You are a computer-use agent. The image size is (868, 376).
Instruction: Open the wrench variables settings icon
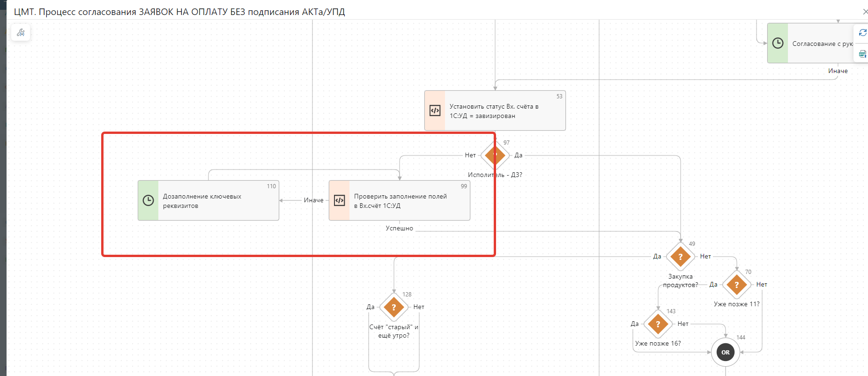point(21,33)
